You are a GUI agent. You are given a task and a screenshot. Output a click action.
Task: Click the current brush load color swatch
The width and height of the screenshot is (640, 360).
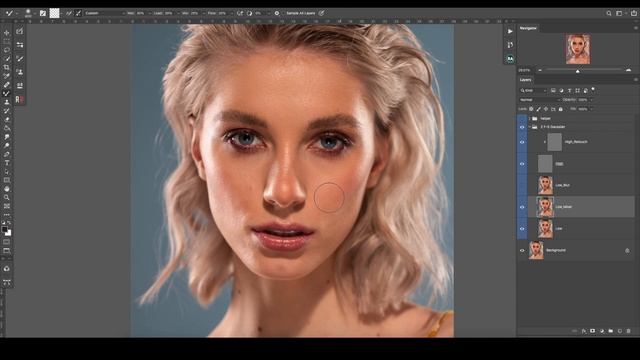[x=54, y=13]
